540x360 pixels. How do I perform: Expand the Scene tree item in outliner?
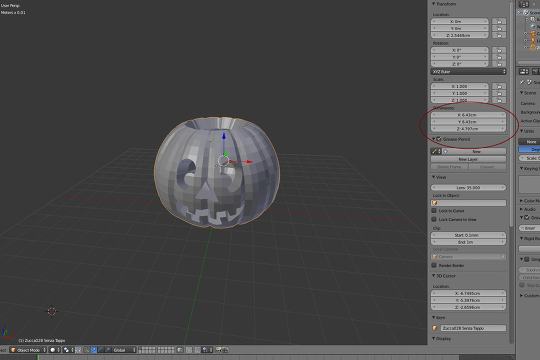(519, 13)
